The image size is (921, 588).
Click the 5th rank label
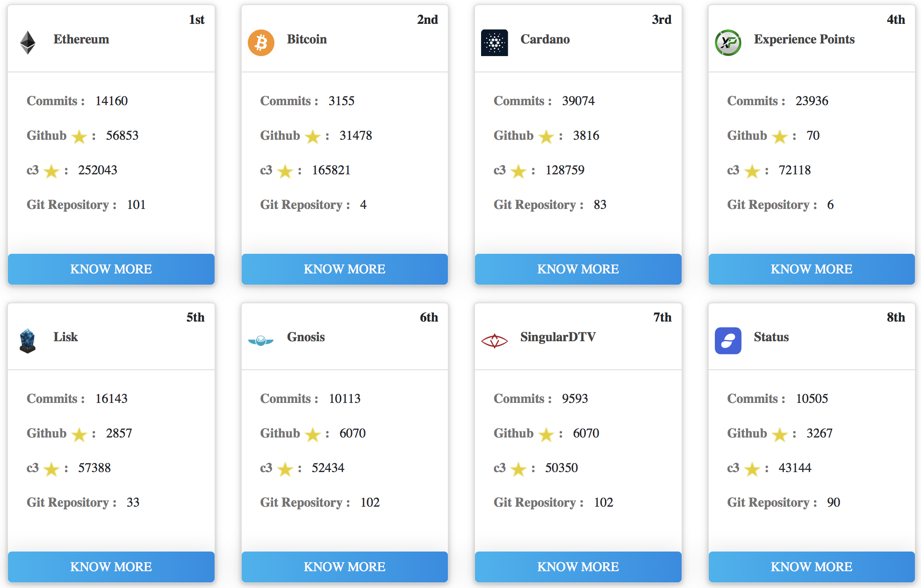[x=195, y=317]
